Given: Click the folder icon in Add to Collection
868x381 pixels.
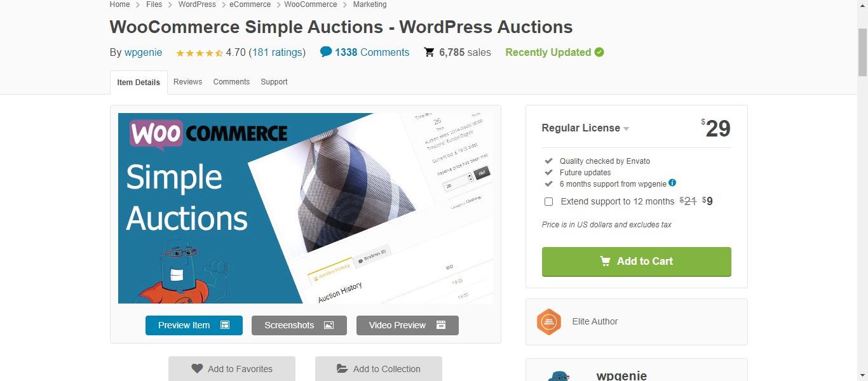Looking at the screenshot, I should click(342, 369).
